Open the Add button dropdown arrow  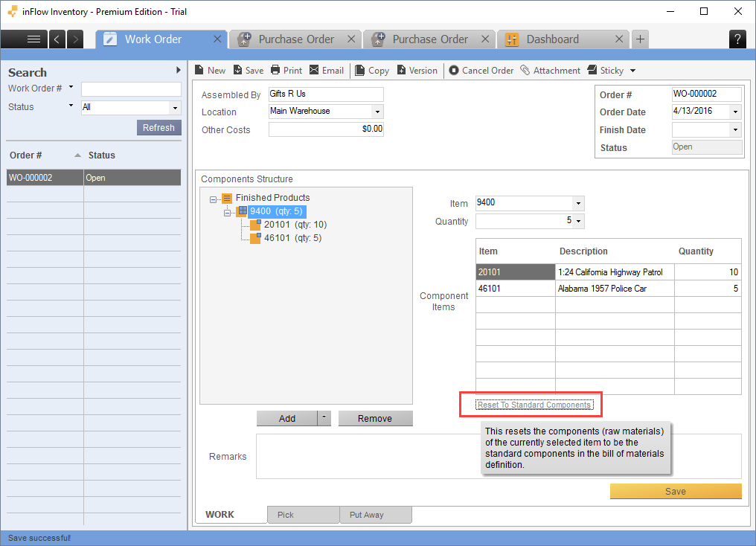[324, 417]
